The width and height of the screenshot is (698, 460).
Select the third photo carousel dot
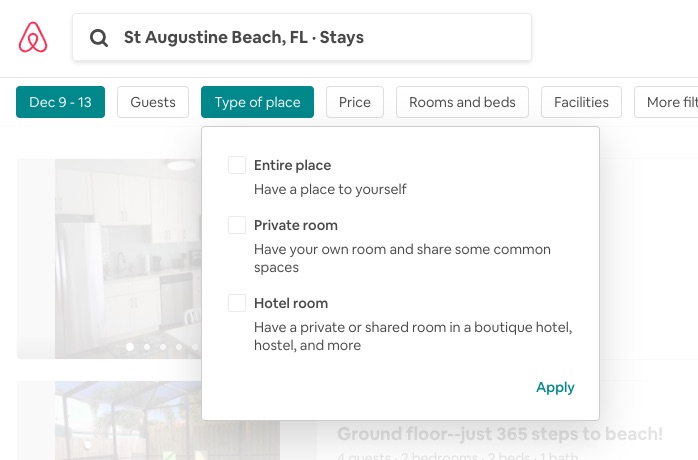pos(162,346)
